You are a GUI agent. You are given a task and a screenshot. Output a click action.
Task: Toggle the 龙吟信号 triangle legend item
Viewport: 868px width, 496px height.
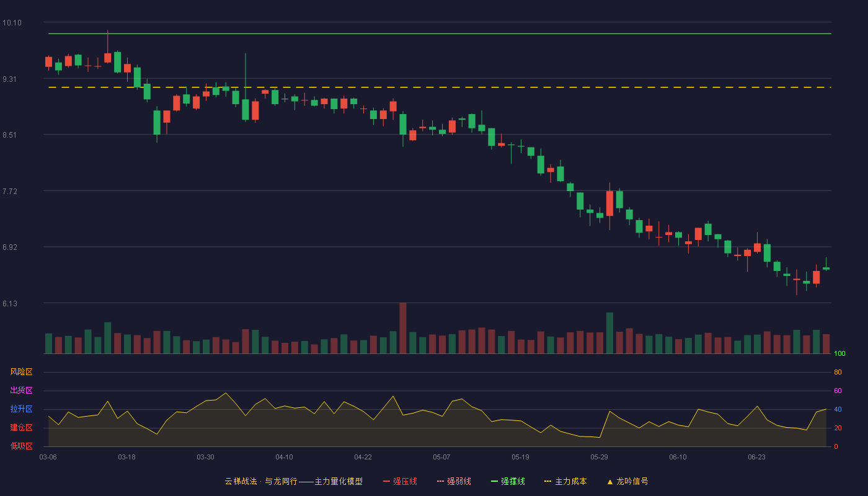627,481
